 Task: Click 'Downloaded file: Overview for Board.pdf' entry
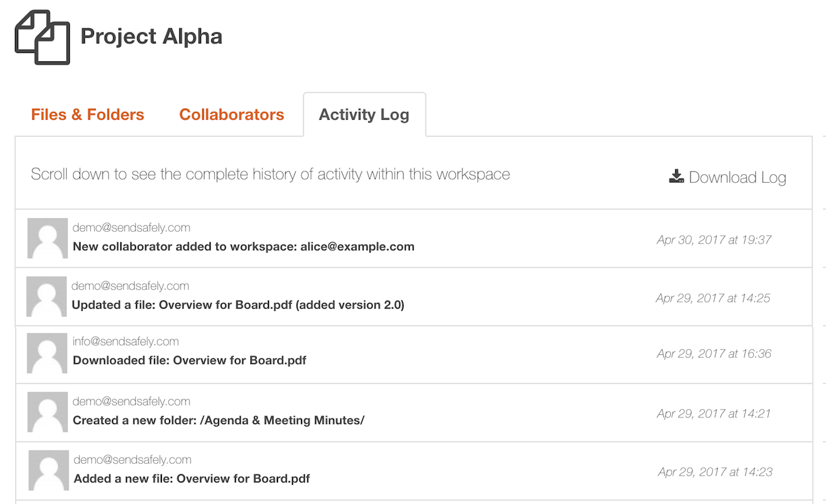(x=190, y=361)
